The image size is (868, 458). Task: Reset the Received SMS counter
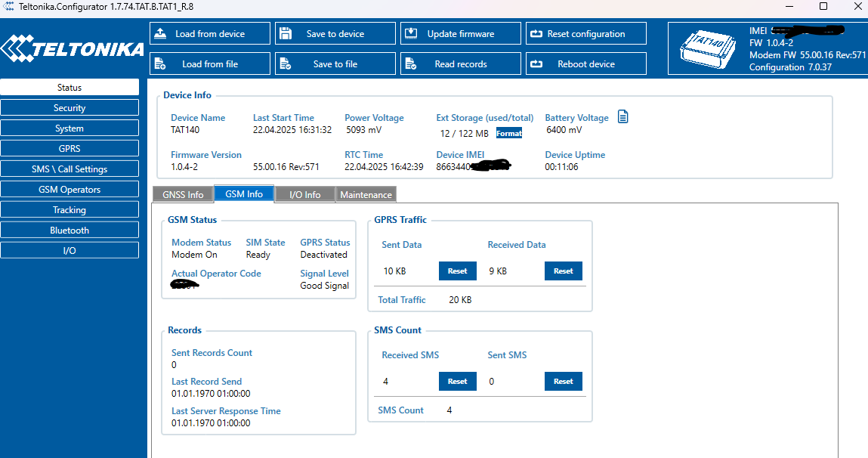457,381
